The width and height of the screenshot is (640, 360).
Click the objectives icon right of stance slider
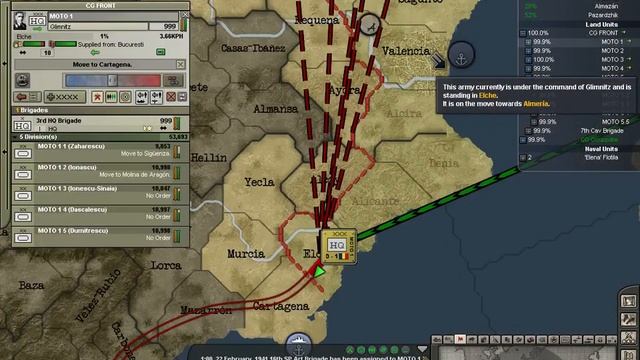[x=173, y=80]
